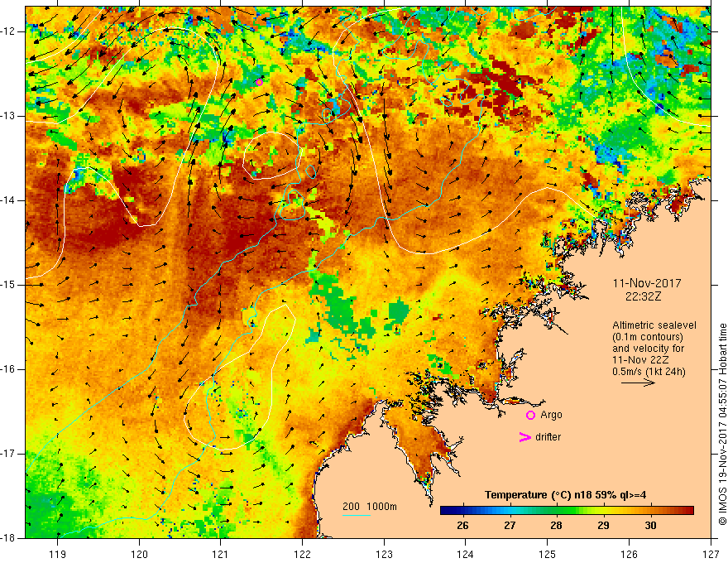Click the '22:32Z' time text

click(643, 296)
